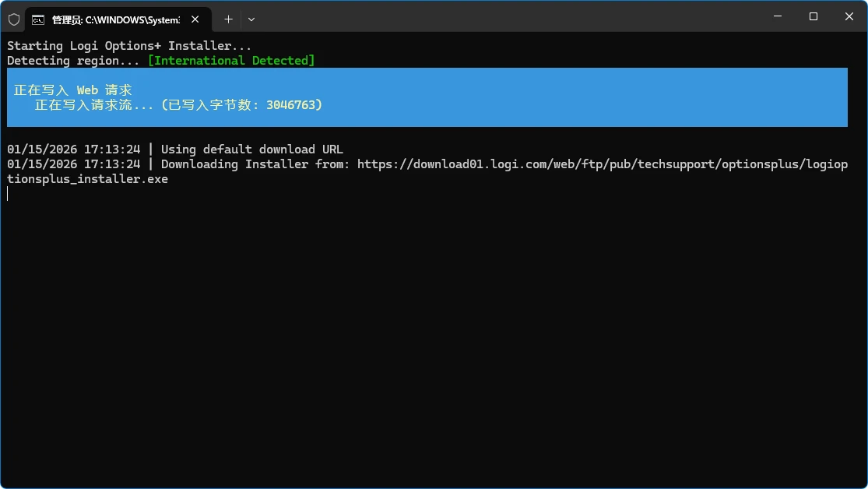Click the bytes written count 3046763
Image resolution: width=868 pixels, height=489 pixels.
pyautogui.click(x=290, y=105)
